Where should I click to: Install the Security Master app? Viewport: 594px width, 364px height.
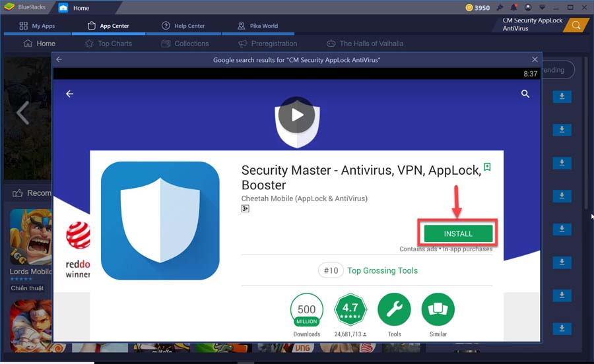point(458,233)
